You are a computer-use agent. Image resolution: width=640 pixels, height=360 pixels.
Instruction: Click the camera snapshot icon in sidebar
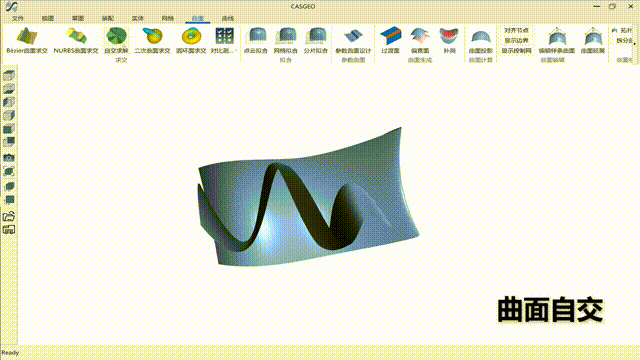coord(9,158)
